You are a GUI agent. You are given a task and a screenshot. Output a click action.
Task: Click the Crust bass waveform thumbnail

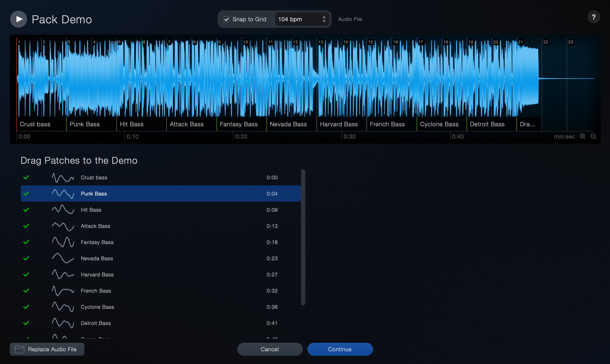(x=63, y=177)
